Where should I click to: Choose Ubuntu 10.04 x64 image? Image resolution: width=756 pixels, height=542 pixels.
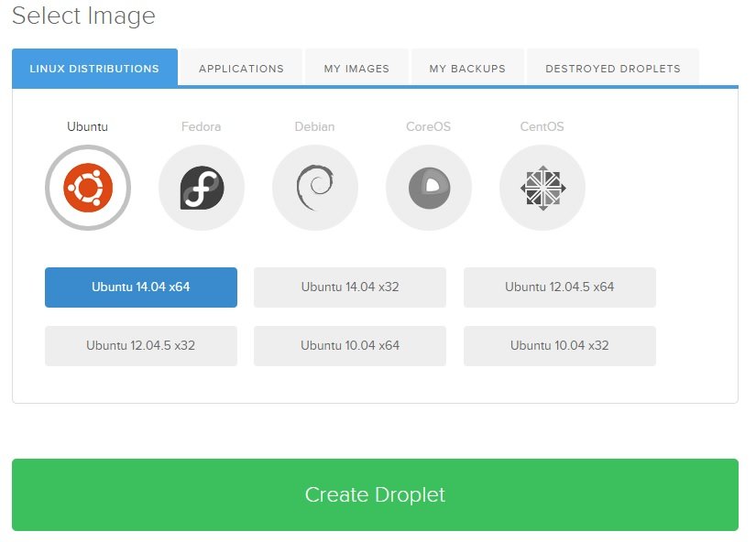point(350,346)
